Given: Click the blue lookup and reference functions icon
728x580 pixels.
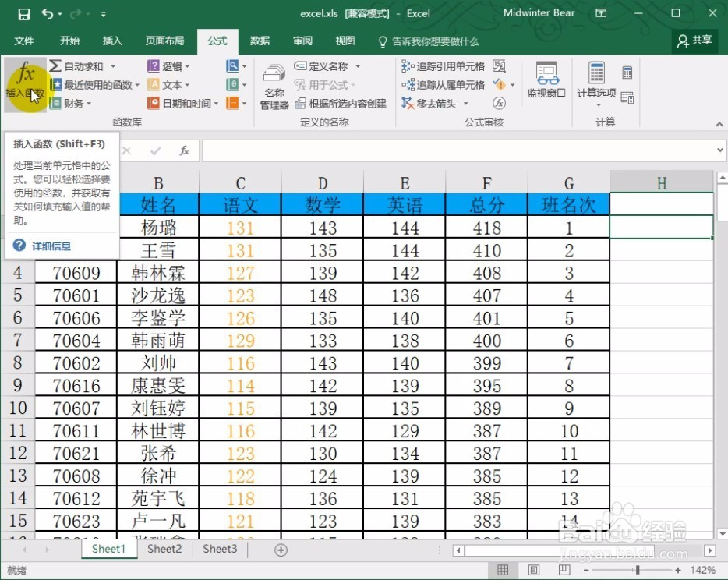Looking at the screenshot, I should [x=232, y=66].
